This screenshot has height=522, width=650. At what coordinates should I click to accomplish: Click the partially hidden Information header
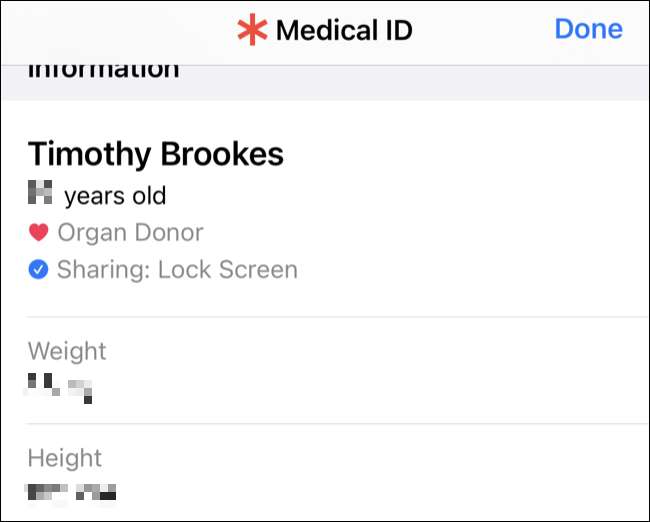click(x=103, y=70)
